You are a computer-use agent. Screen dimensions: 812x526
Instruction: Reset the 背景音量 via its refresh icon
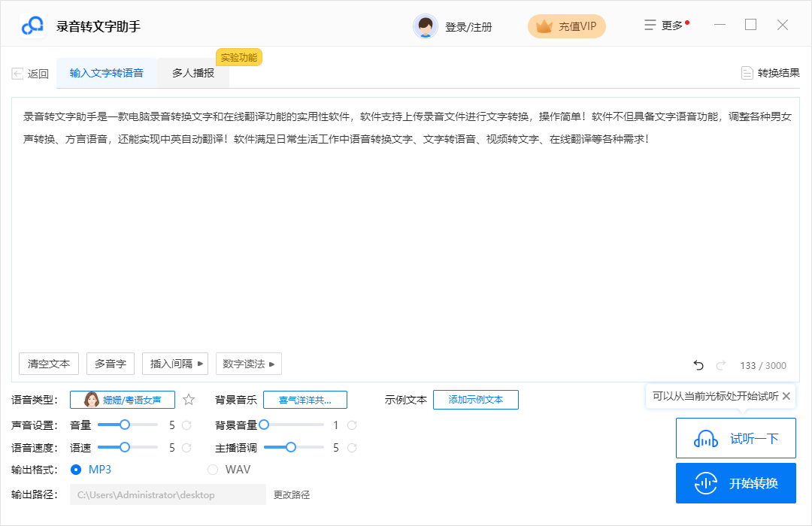[x=350, y=425]
